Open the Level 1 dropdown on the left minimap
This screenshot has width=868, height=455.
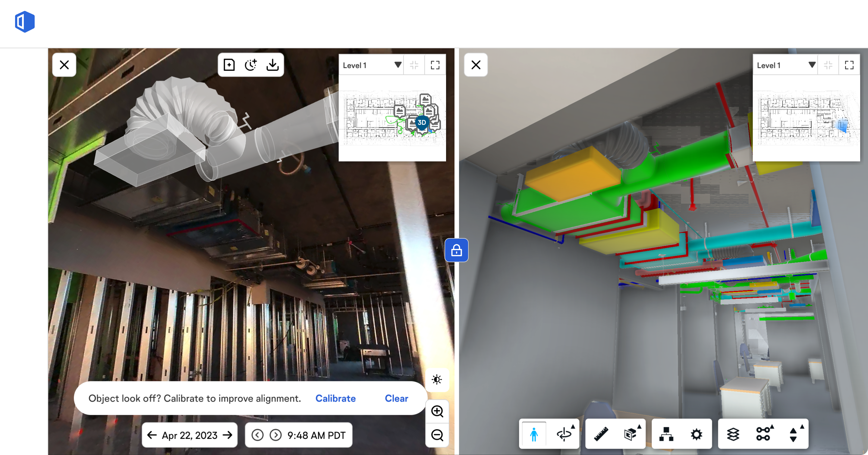click(398, 65)
